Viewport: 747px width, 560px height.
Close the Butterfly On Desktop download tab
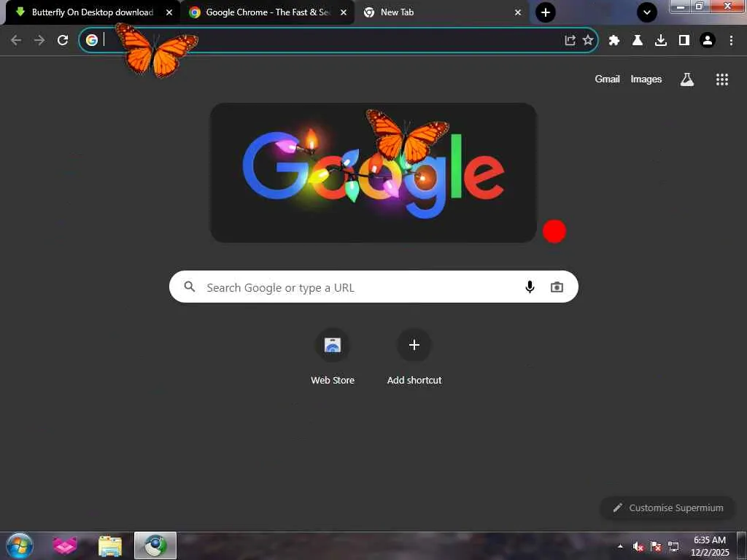[169, 12]
